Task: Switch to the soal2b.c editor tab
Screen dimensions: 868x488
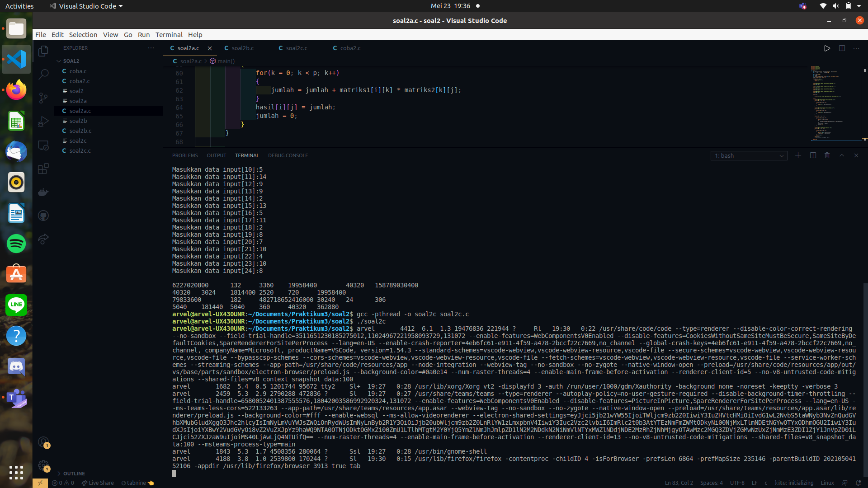Action: 243,48
